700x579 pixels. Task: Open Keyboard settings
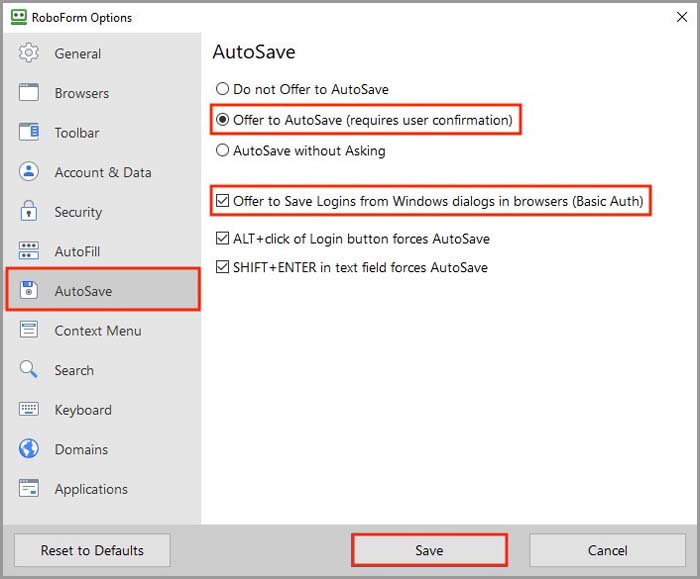(103, 409)
